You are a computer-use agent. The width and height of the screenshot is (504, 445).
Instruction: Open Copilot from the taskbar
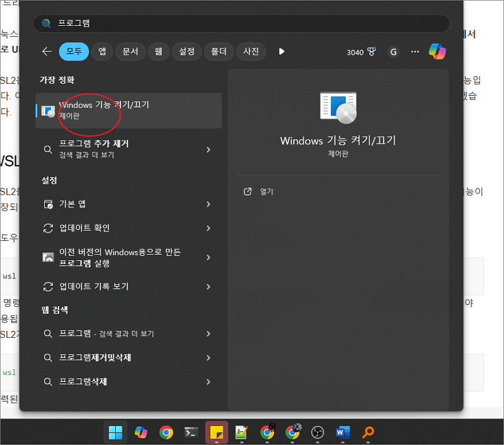pos(140,432)
